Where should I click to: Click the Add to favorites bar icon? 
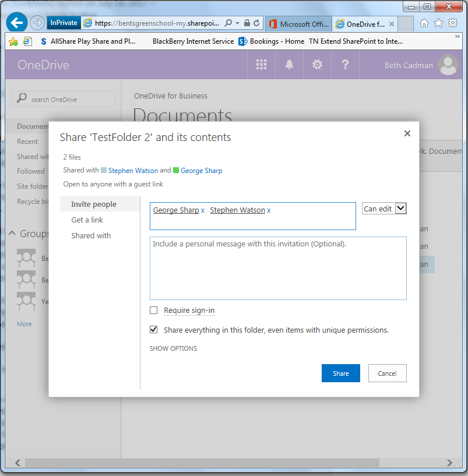pos(13,41)
